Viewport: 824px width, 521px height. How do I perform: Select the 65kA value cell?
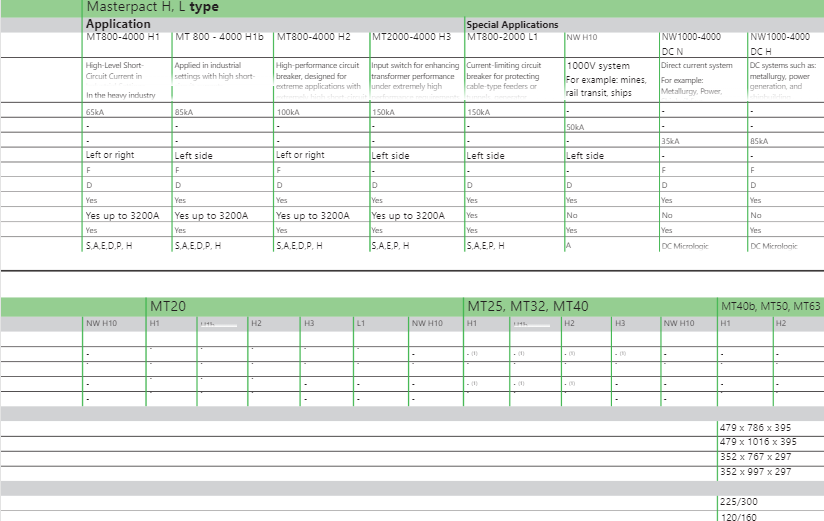coord(95,112)
